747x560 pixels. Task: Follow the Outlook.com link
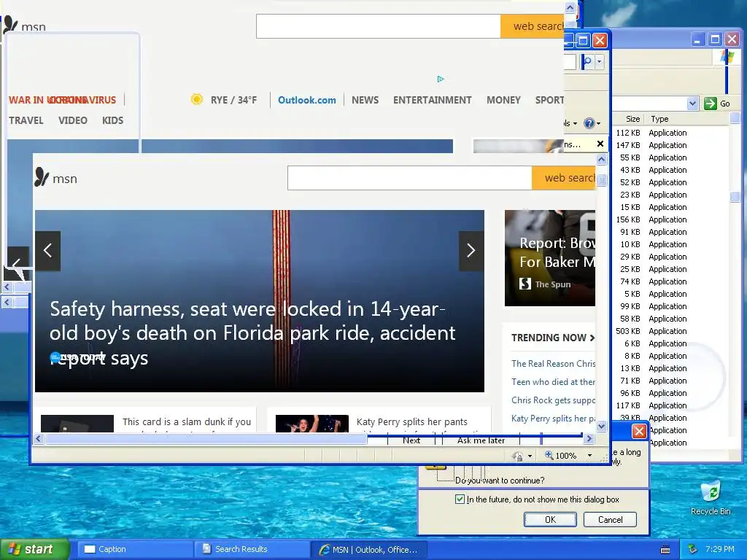pyautogui.click(x=307, y=100)
